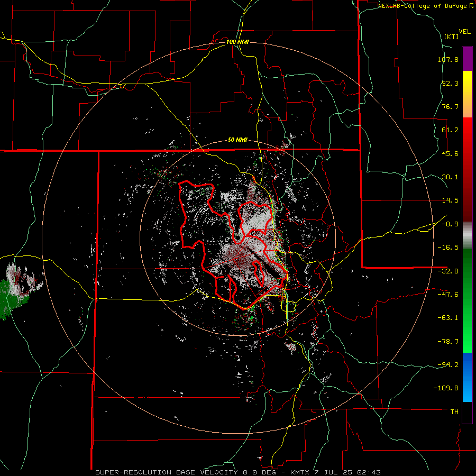
Task: Click the 107.8 scale value
Action: [x=448, y=59]
